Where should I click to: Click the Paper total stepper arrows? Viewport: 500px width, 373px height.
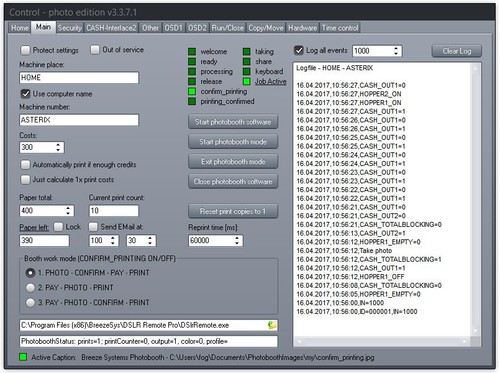coord(68,211)
